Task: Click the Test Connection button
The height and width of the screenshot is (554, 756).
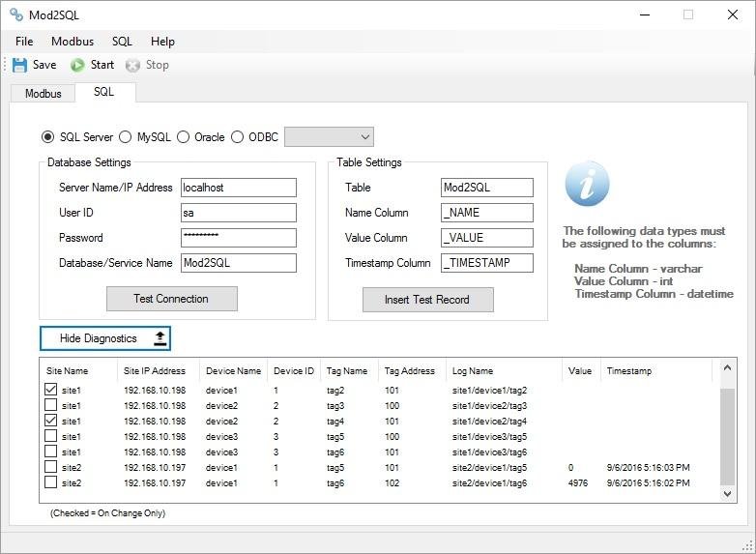Action: pos(171,299)
